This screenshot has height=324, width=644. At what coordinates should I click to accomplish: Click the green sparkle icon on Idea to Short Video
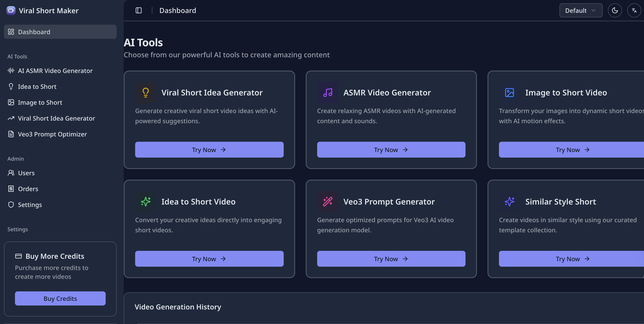click(x=146, y=201)
